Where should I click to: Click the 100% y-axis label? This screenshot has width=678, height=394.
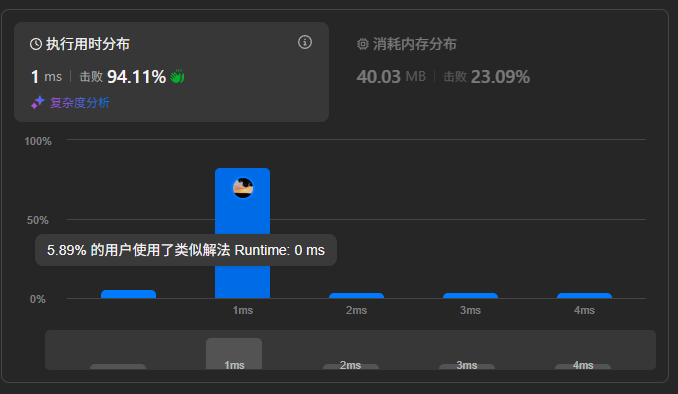coord(38,141)
